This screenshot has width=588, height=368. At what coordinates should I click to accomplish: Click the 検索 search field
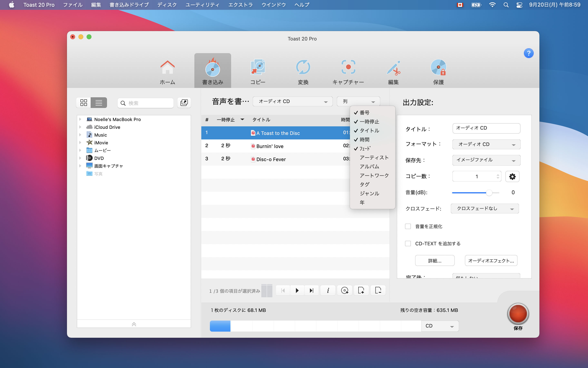tap(145, 103)
